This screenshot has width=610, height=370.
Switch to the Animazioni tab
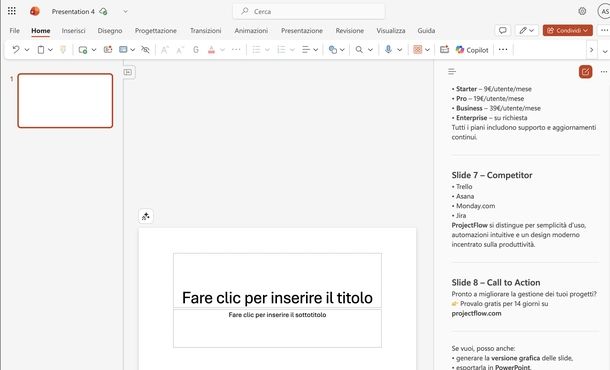(251, 30)
